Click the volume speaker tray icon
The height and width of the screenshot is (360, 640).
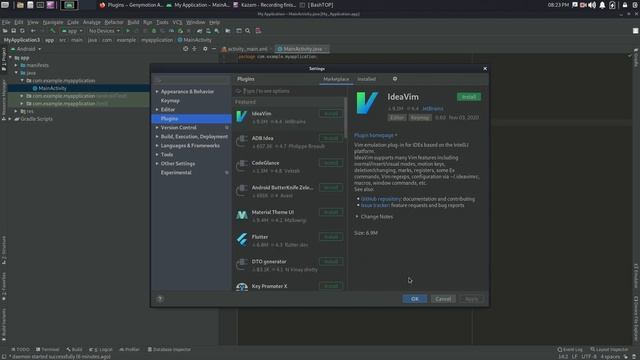(592, 5)
